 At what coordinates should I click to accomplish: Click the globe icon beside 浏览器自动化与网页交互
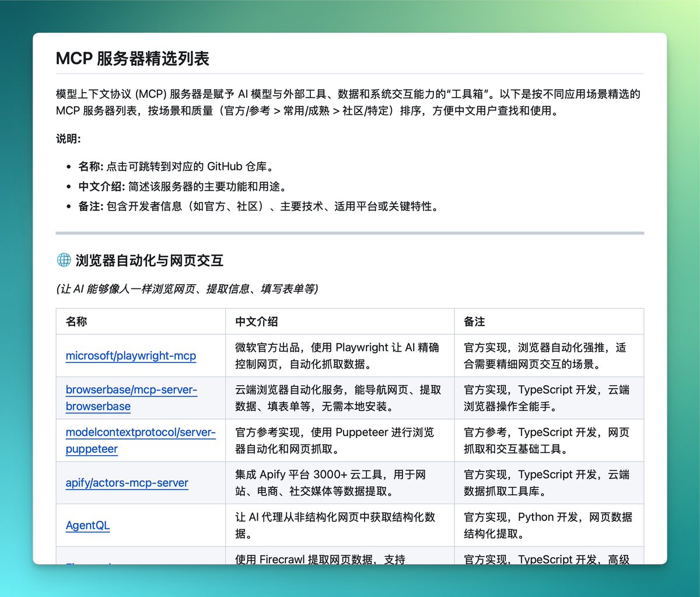(64, 260)
